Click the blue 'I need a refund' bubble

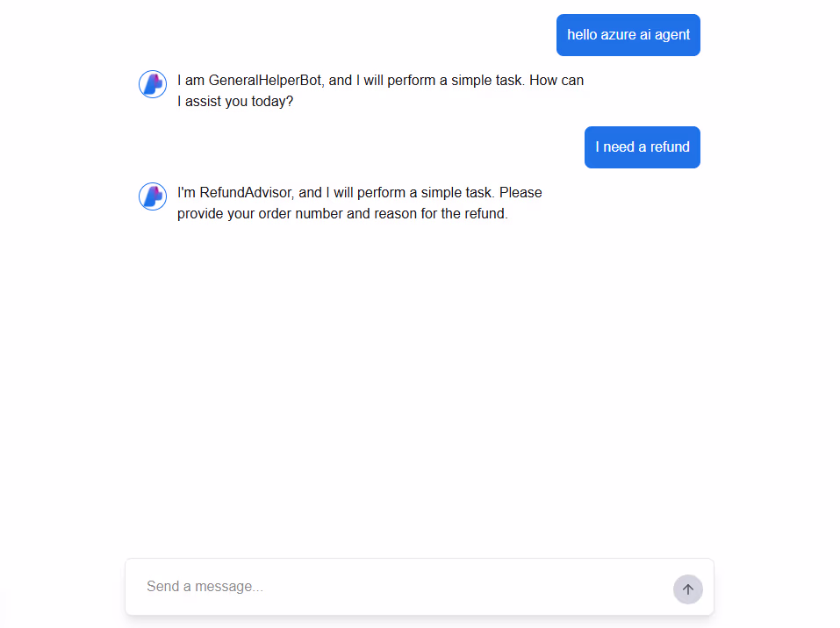642,146
